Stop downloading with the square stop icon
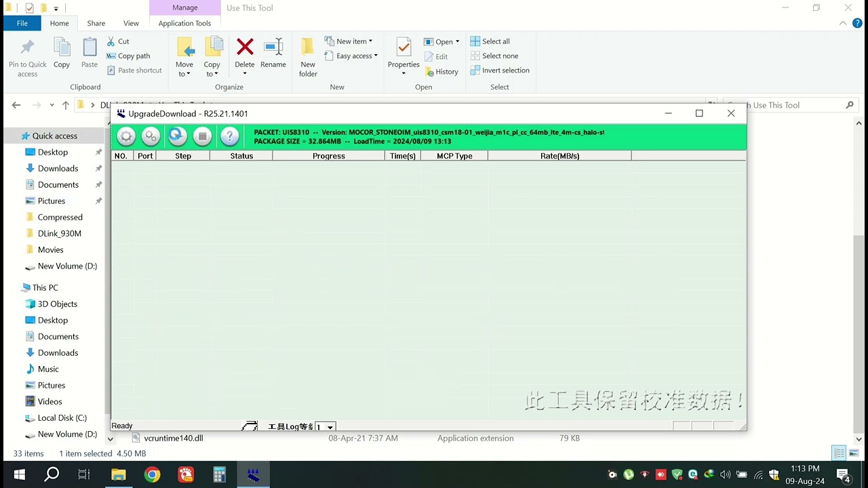The width and height of the screenshot is (868, 488). click(202, 136)
